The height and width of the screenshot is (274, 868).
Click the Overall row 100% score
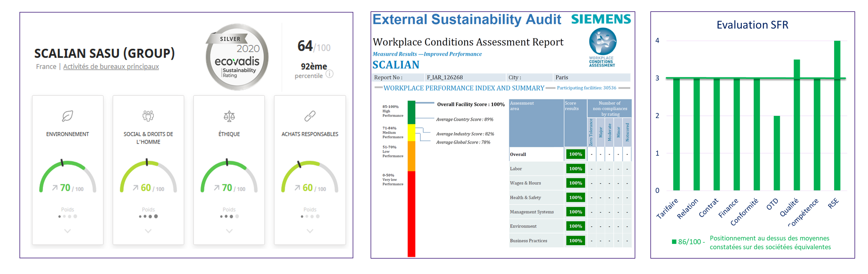point(575,154)
